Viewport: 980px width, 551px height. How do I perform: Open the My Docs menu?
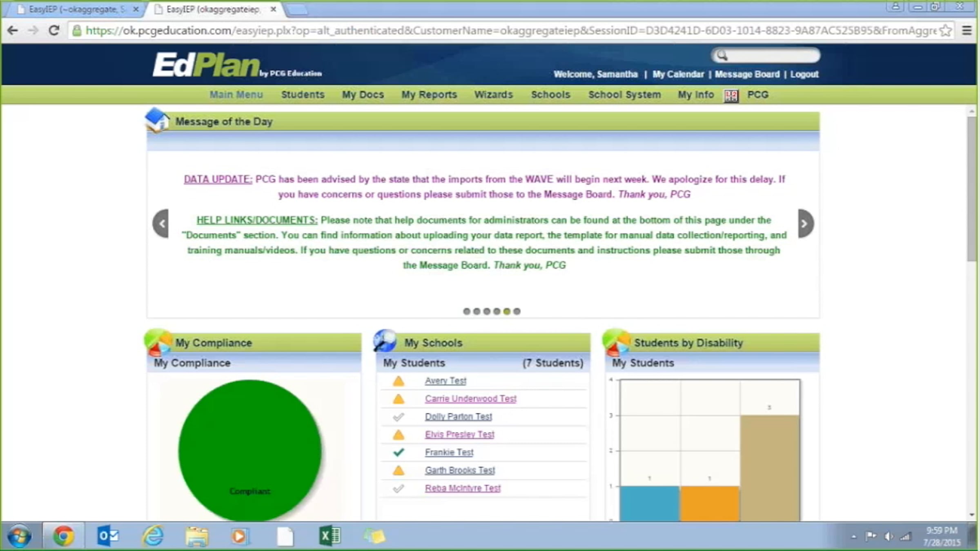[x=363, y=95]
